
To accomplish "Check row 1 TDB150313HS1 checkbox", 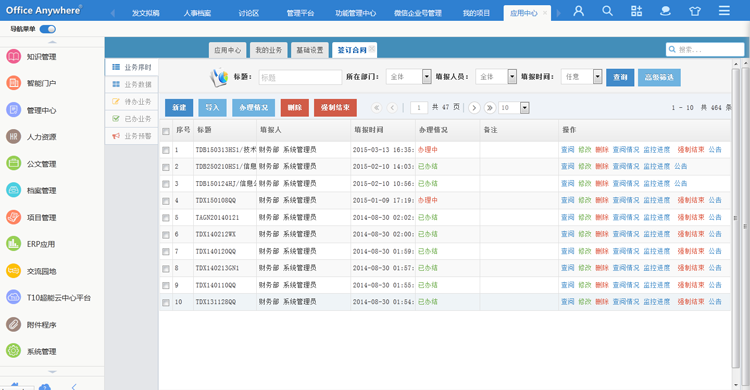I will click(166, 150).
